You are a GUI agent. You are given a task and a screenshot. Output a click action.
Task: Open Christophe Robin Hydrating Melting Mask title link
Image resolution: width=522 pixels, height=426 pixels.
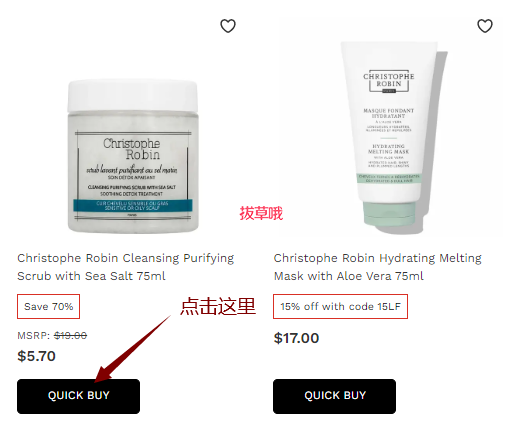(x=378, y=267)
